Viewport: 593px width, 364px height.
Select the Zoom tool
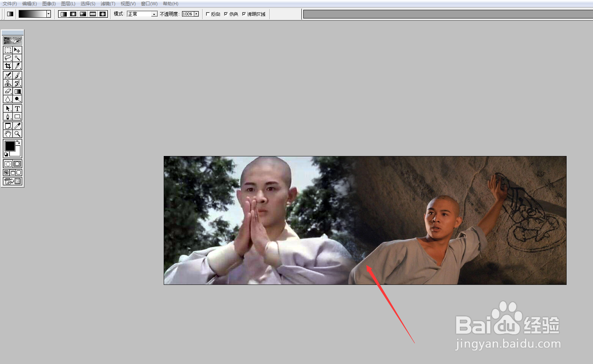point(17,134)
